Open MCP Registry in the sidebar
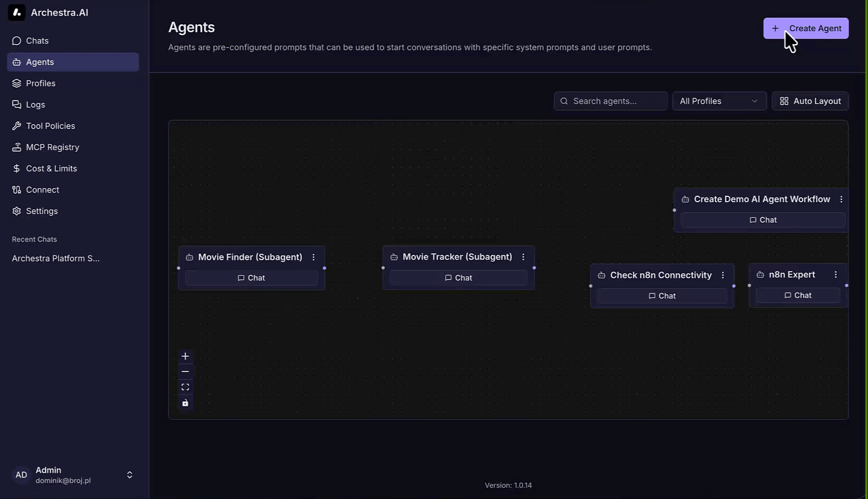 pyautogui.click(x=52, y=147)
